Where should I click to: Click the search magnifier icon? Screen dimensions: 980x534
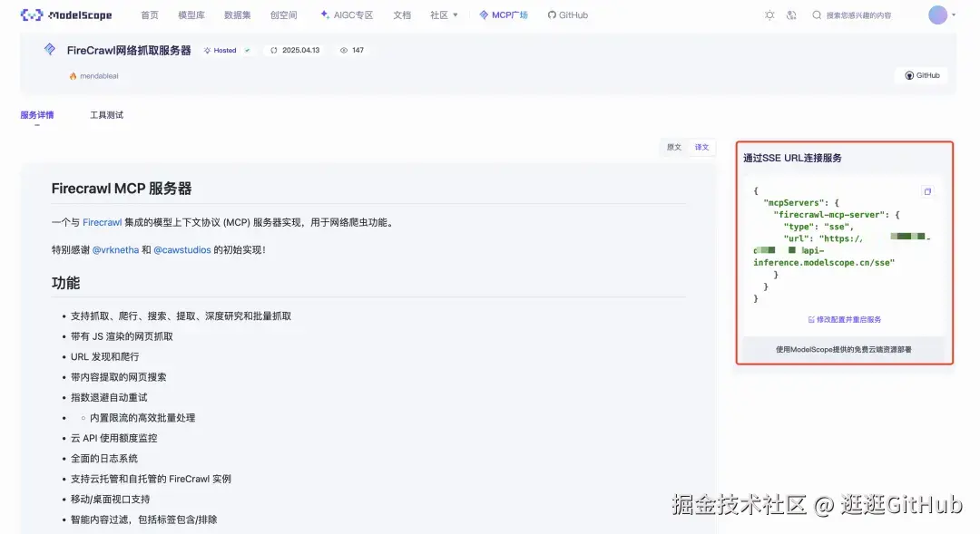[x=816, y=15]
